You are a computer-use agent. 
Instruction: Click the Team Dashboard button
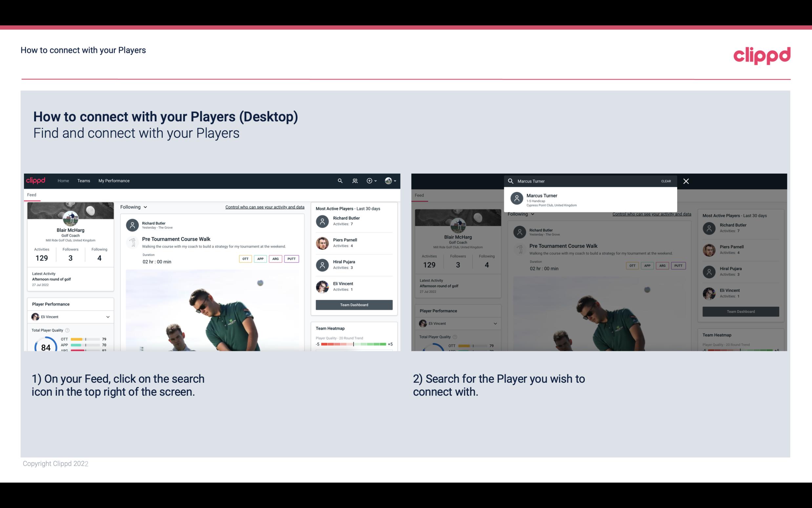354,304
